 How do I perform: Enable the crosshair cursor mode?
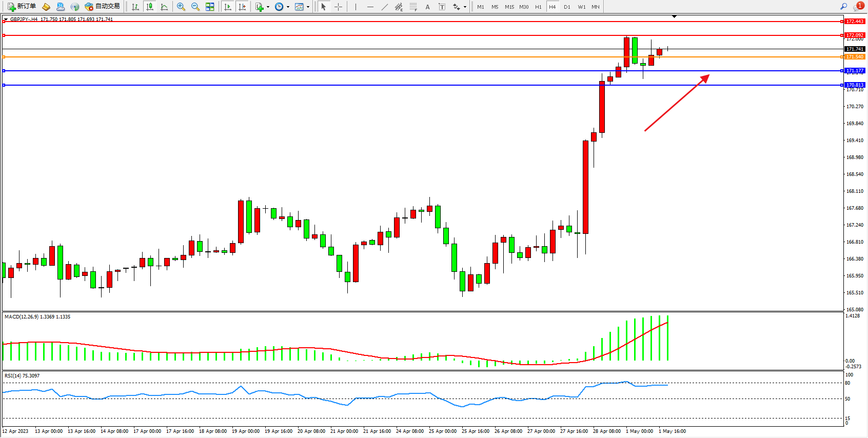pyautogui.click(x=338, y=7)
